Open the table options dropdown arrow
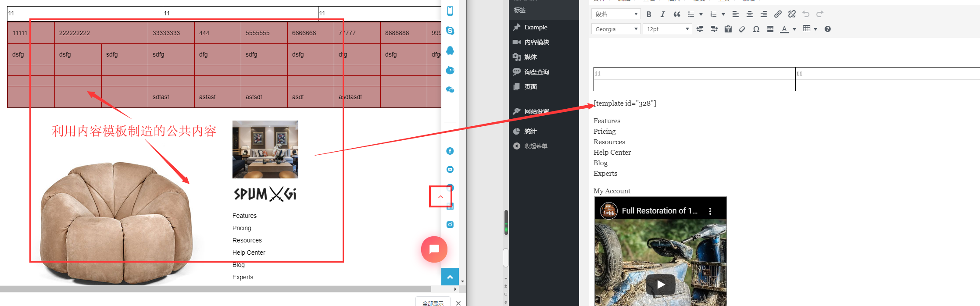 [815, 29]
